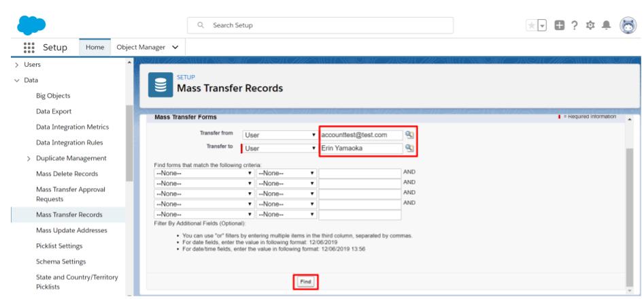644x299 pixels.
Task: Click the Erin Yamaoka Transfer to field
Action: pos(361,148)
